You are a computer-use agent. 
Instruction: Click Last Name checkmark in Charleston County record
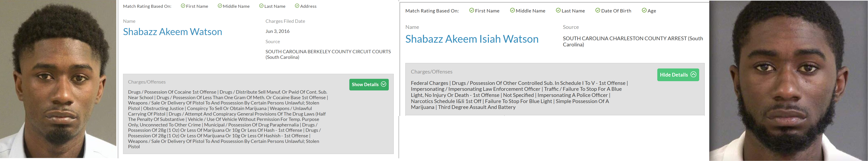click(558, 10)
